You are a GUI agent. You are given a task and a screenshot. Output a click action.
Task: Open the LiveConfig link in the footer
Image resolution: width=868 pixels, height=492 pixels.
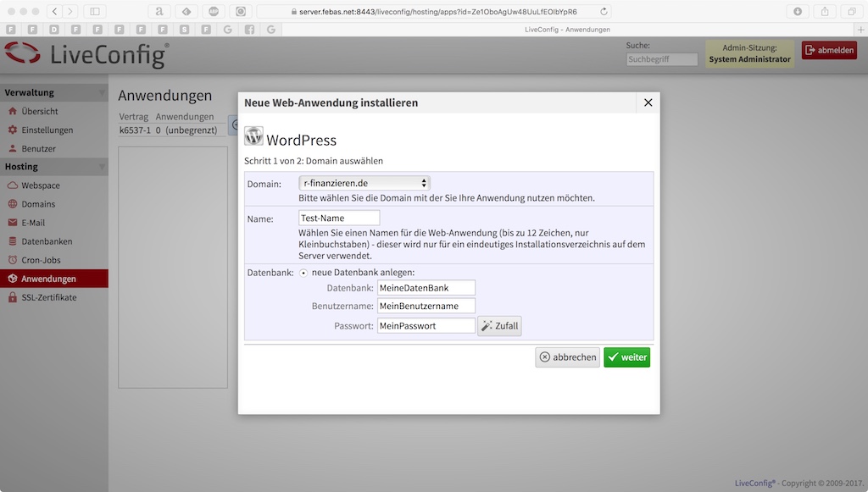point(755,483)
